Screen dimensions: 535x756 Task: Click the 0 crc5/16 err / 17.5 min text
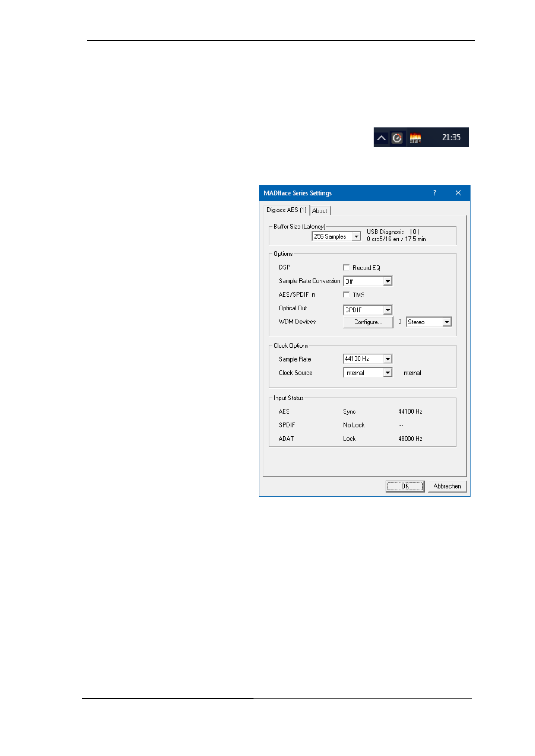click(396, 239)
